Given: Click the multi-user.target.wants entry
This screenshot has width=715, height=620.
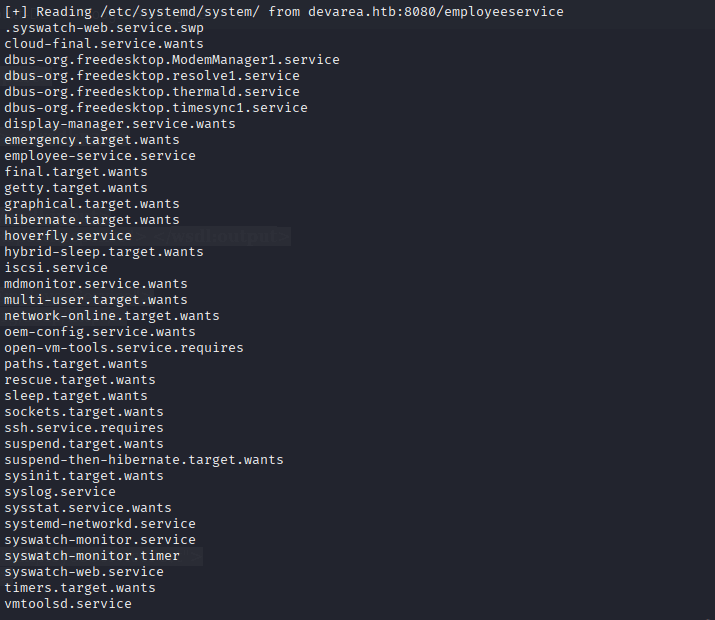Looking at the screenshot, I should [x=96, y=300].
